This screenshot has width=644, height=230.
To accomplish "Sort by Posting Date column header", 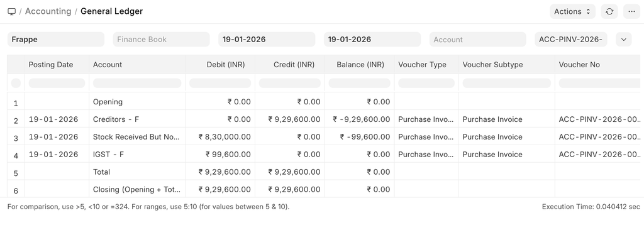I will [51, 65].
